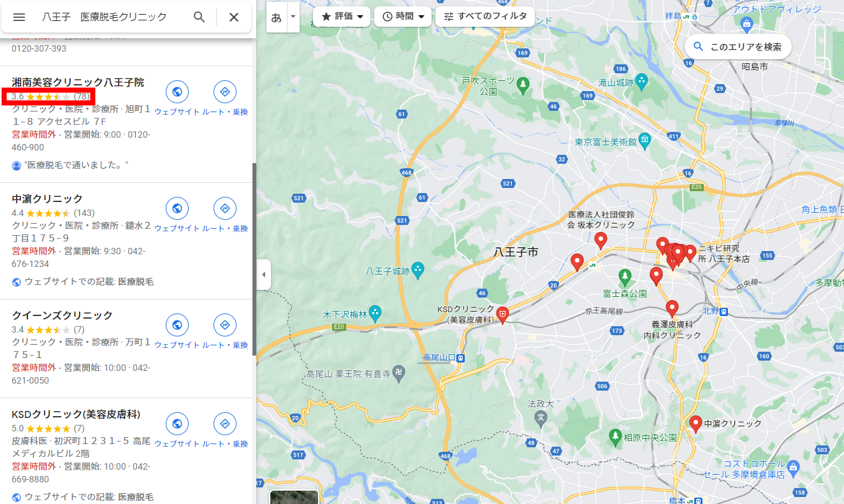The width and height of the screenshot is (844, 504).
Task: Click 滝山城跡 landmark marker
Action: [642, 81]
